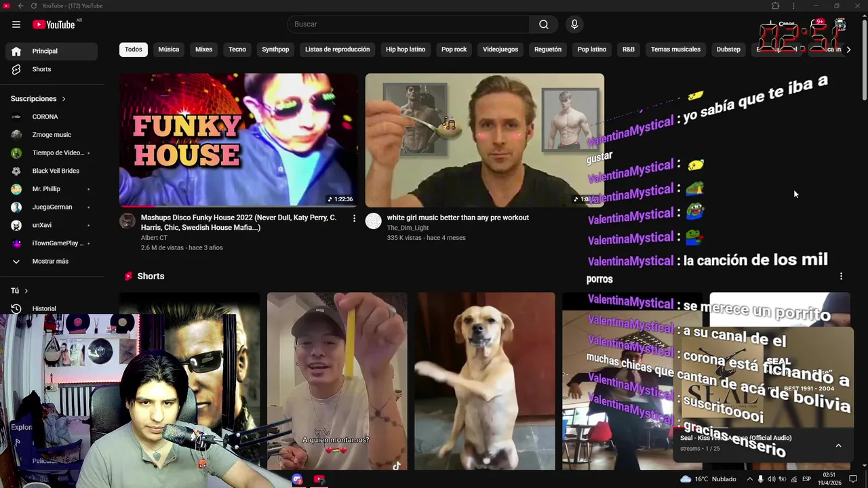
Task: Click the taskbar microphone icon
Action: [760, 479]
